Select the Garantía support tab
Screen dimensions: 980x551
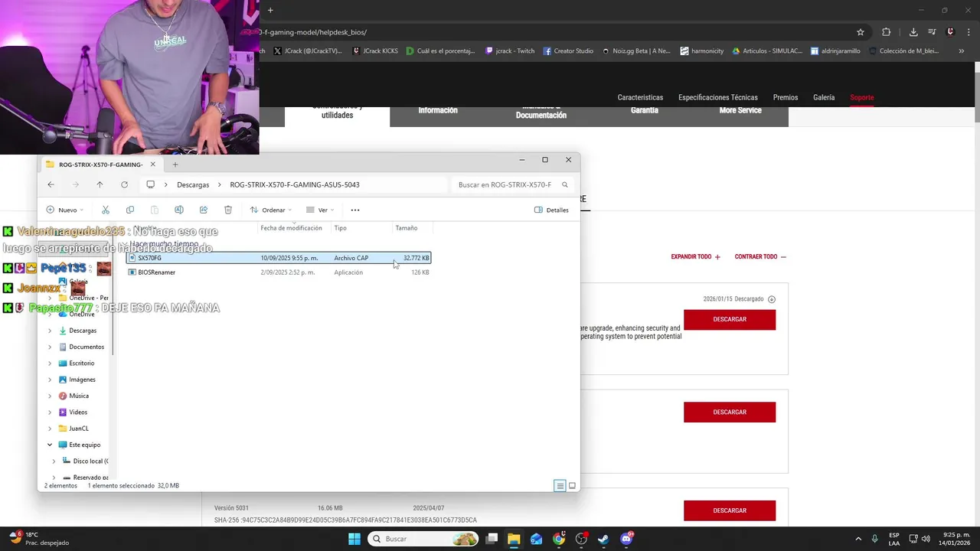(644, 112)
